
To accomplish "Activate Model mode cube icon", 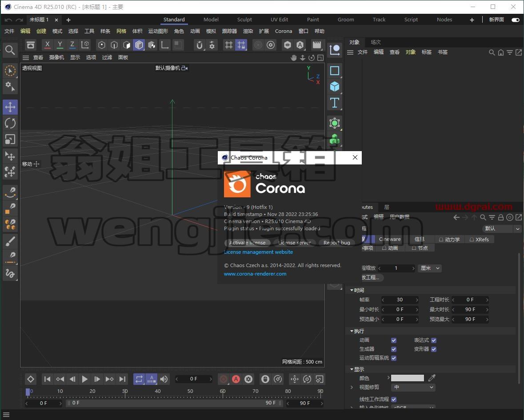I will point(139,45).
